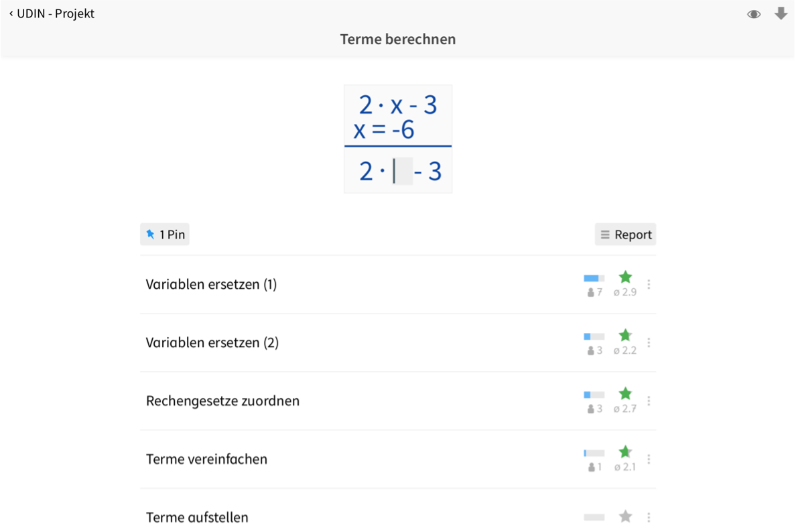Open the Report view
Screen dimensions: 796x532
pos(625,235)
